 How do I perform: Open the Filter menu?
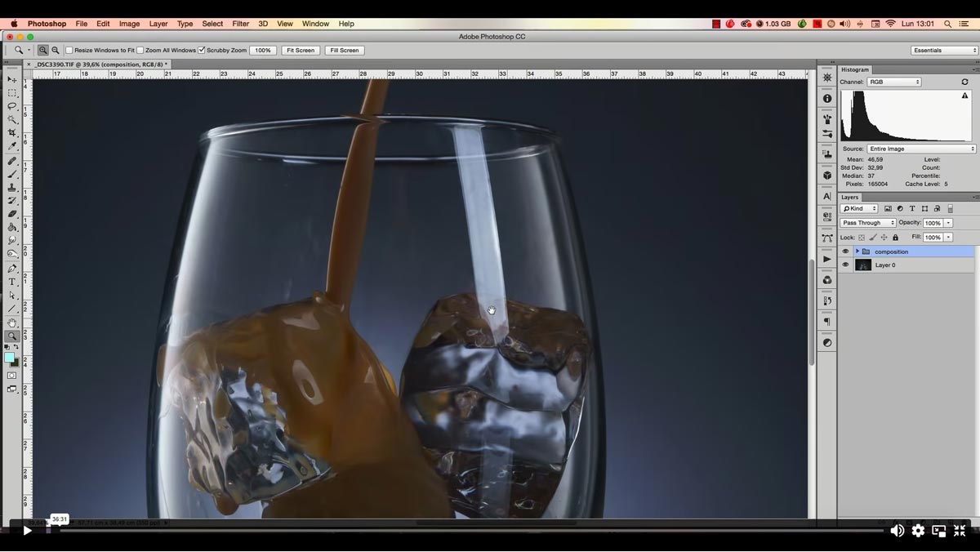click(241, 24)
